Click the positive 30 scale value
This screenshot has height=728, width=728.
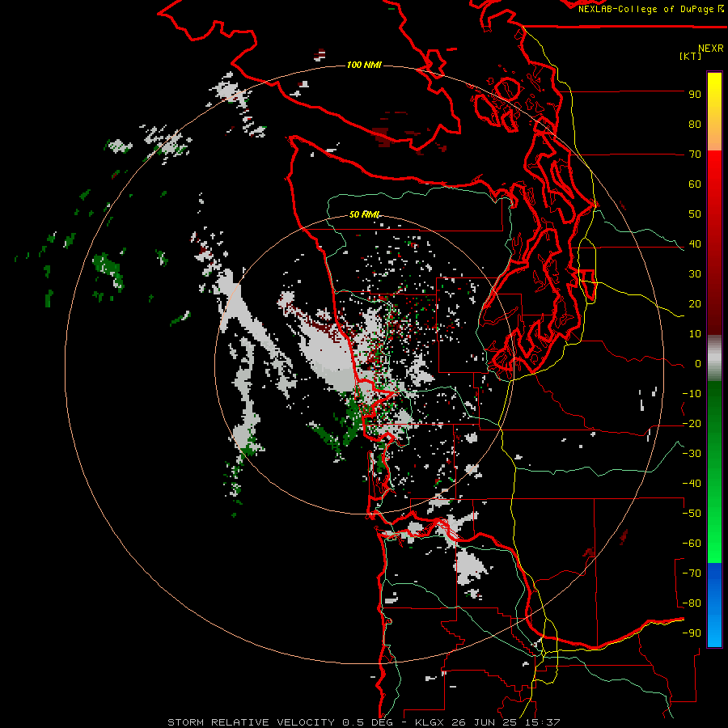pyautogui.click(x=695, y=274)
